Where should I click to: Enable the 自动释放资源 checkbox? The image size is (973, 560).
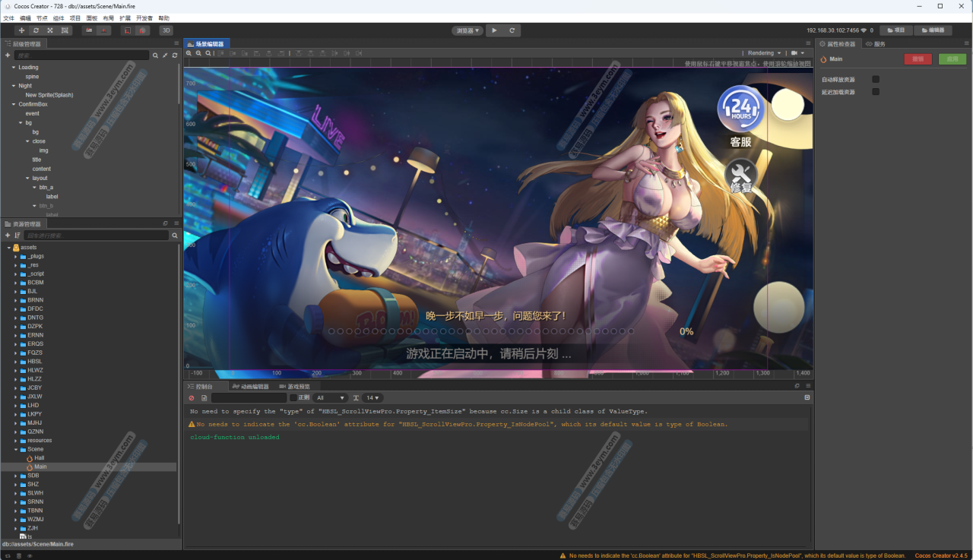click(x=876, y=79)
